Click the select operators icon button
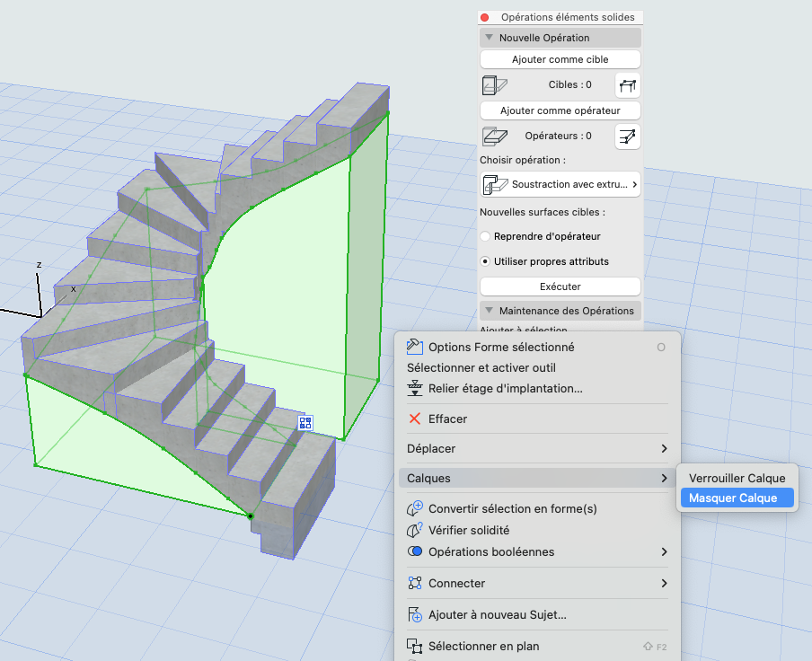The height and width of the screenshot is (661, 812). click(628, 137)
